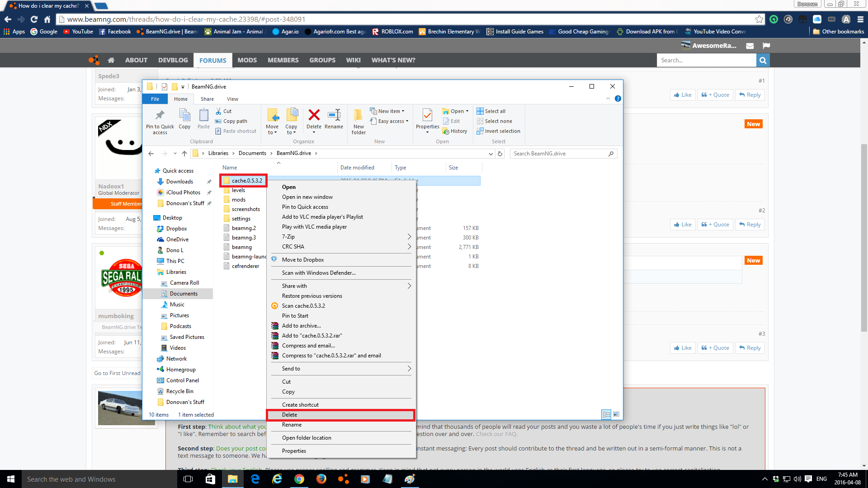This screenshot has width=868, height=488.
Task: Click the forum home icon
Action: (111, 60)
